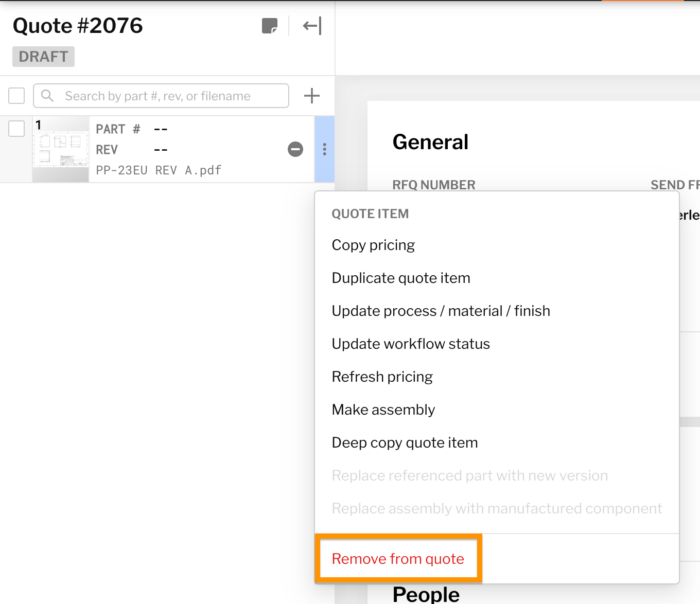The width and height of the screenshot is (700, 604).
Task: Collapse the quote item sidebar panel
Action: [312, 26]
